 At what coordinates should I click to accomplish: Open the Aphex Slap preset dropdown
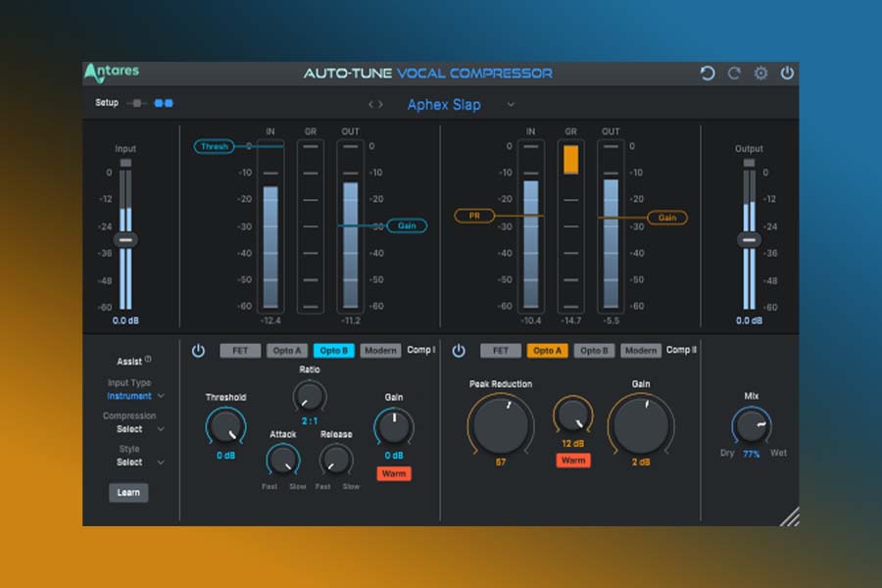[x=511, y=105]
